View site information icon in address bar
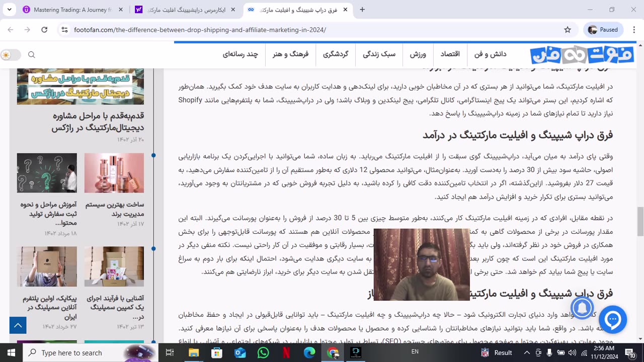 pyautogui.click(x=64, y=30)
